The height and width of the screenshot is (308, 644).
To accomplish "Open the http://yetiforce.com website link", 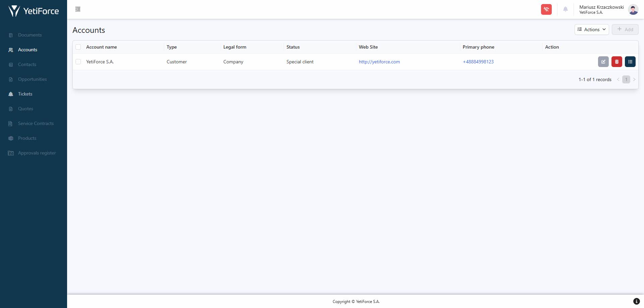I will point(379,62).
